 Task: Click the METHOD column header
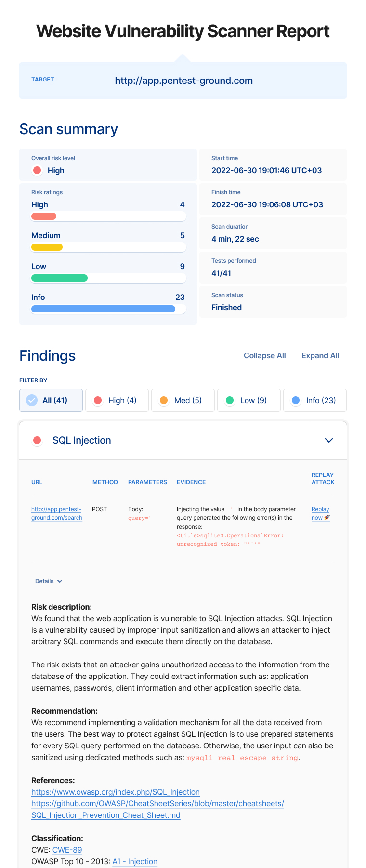[x=105, y=482]
